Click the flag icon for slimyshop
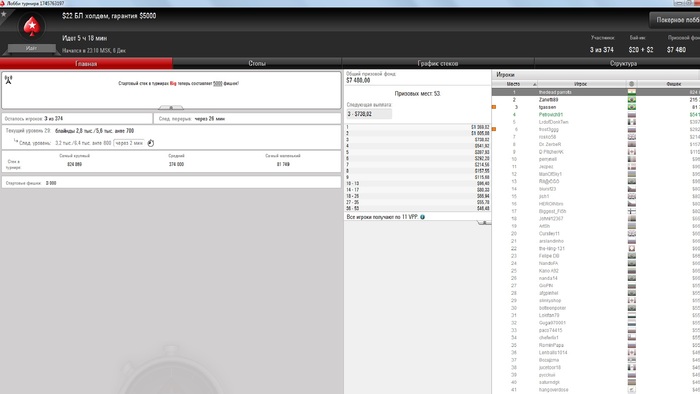 tap(632, 300)
